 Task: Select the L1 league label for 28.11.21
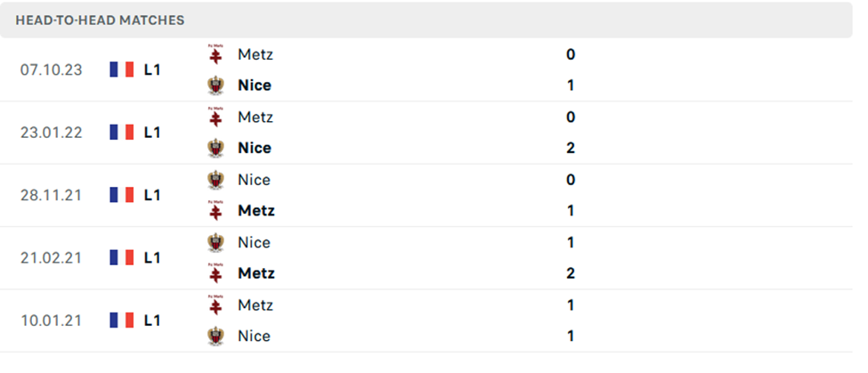[152, 195]
